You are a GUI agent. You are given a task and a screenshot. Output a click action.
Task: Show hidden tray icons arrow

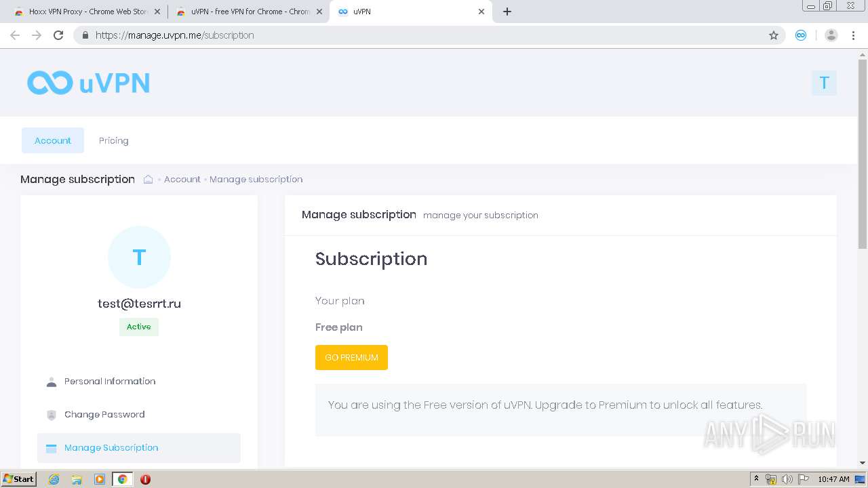(756, 479)
